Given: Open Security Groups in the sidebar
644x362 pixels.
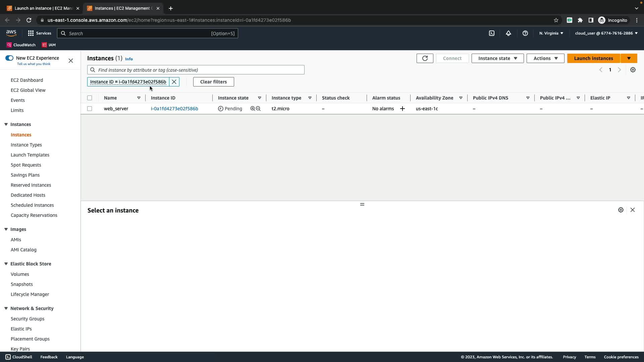Looking at the screenshot, I should point(28,319).
